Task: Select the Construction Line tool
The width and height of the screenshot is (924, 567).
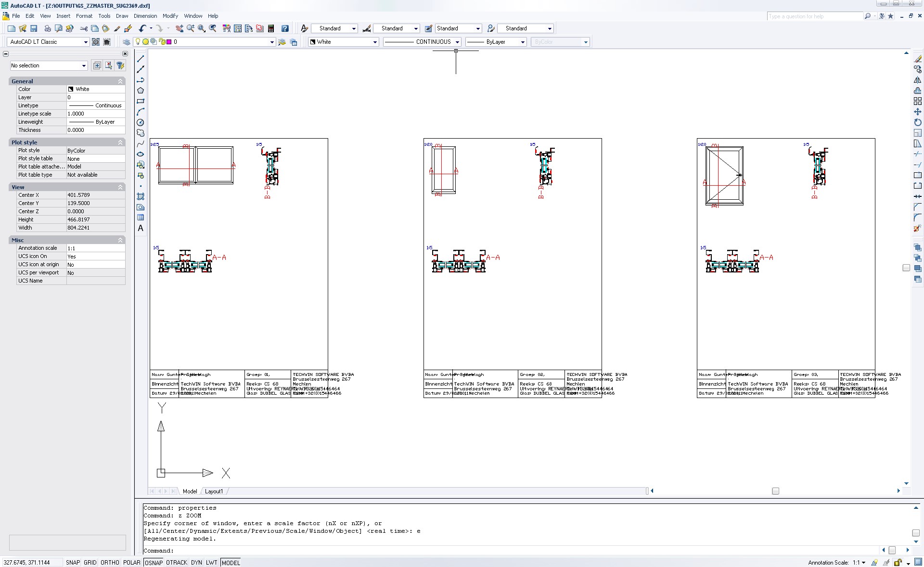Action: 141,69
